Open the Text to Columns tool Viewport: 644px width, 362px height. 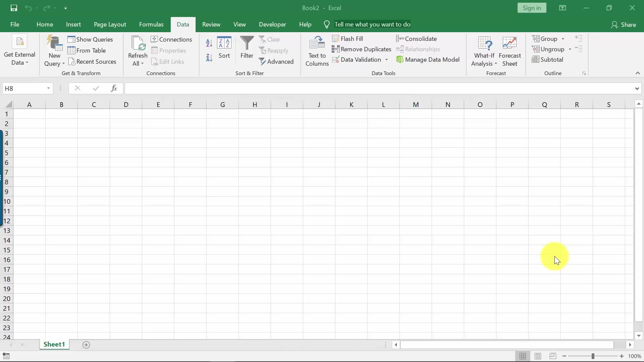[x=317, y=51]
